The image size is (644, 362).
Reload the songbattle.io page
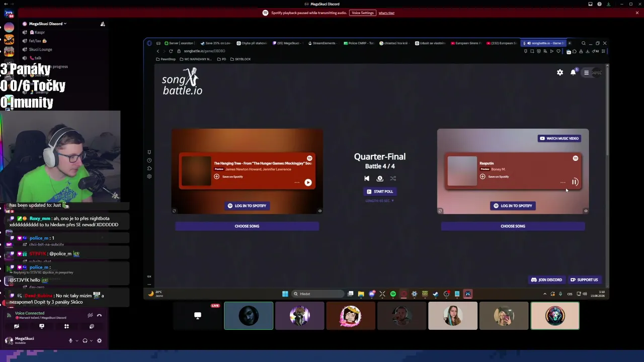tap(171, 51)
